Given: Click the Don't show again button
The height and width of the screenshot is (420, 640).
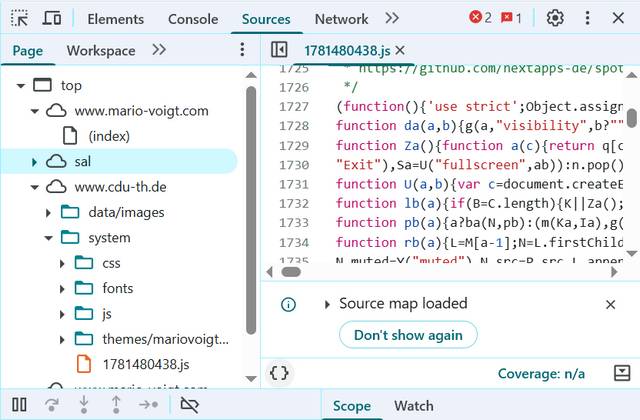Looking at the screenshot, I should 408,335.
